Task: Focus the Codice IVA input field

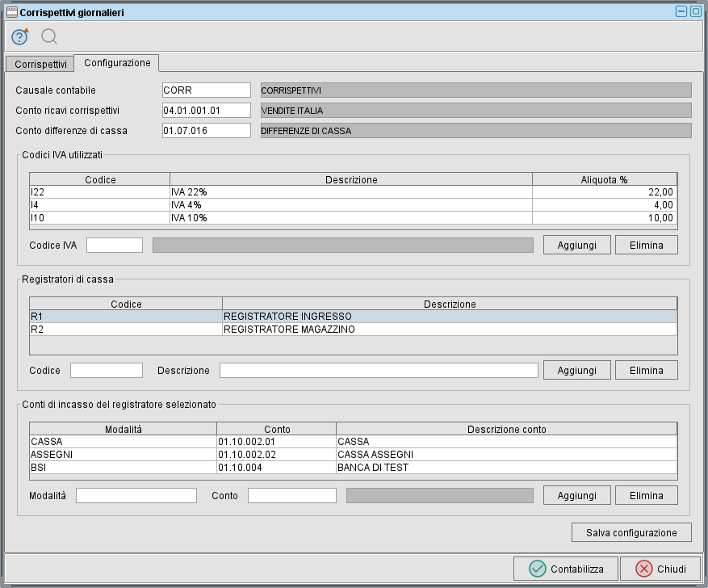Action: coord(115,246)
